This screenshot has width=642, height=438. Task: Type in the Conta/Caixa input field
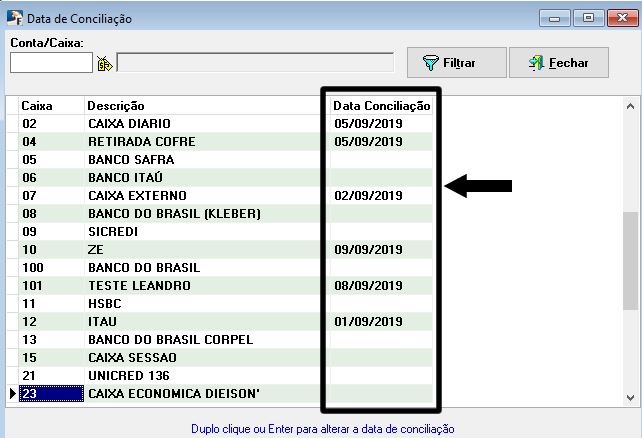pos(51,62)
